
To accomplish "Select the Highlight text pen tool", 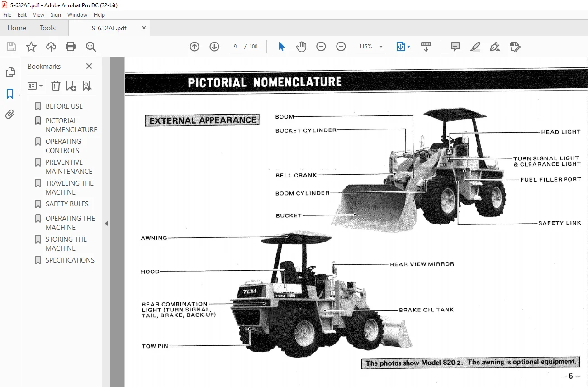I will pyautogui.click(x=475, y=47).
